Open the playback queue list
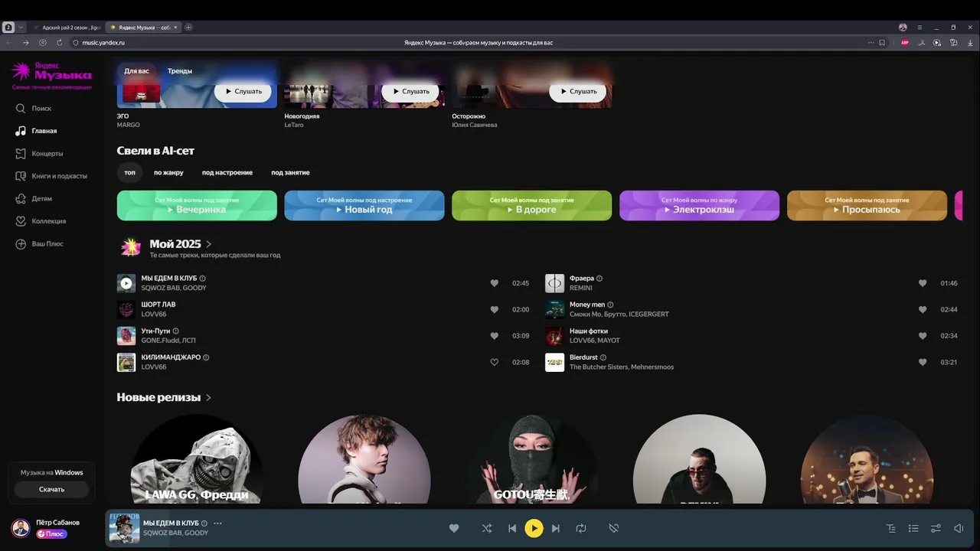 click(913, 528)
